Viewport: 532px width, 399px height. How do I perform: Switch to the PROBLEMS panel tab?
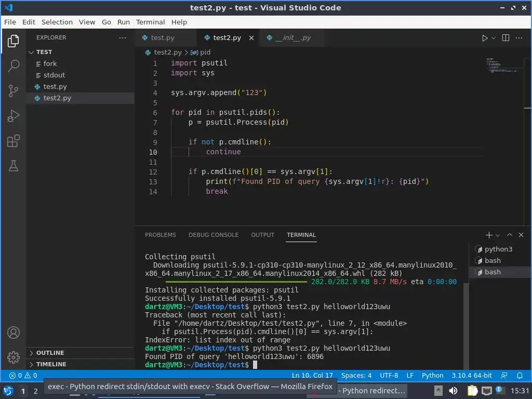click(160, 235)
